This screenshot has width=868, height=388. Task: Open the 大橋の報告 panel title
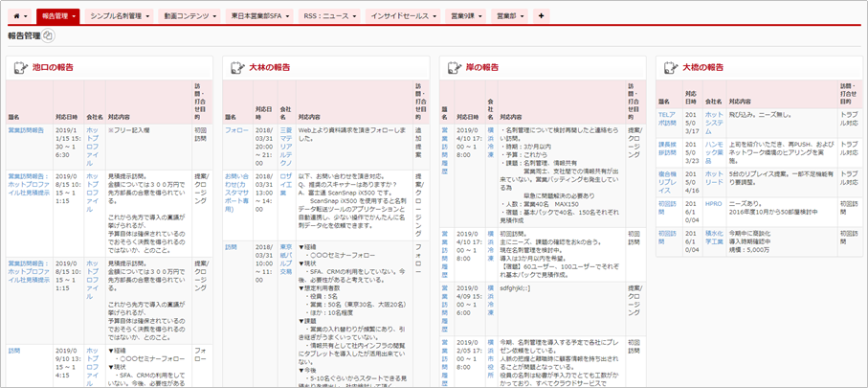coord(703,68)
